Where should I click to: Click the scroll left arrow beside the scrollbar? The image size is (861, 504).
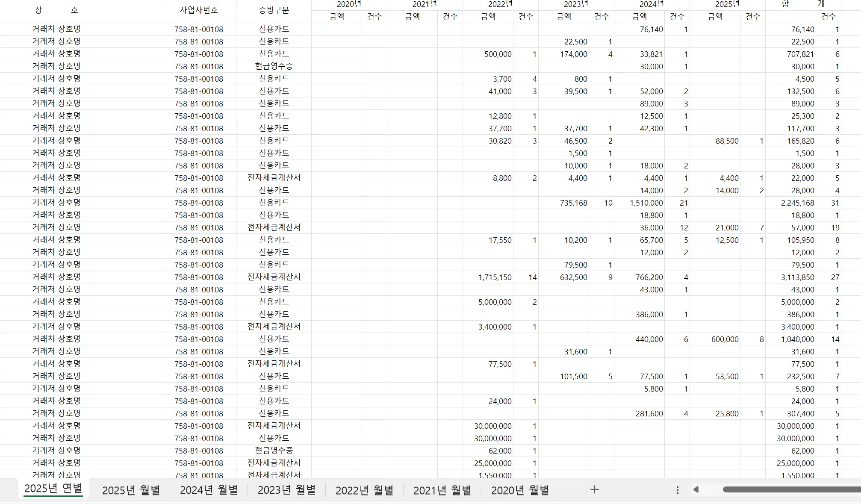point(696,489)
